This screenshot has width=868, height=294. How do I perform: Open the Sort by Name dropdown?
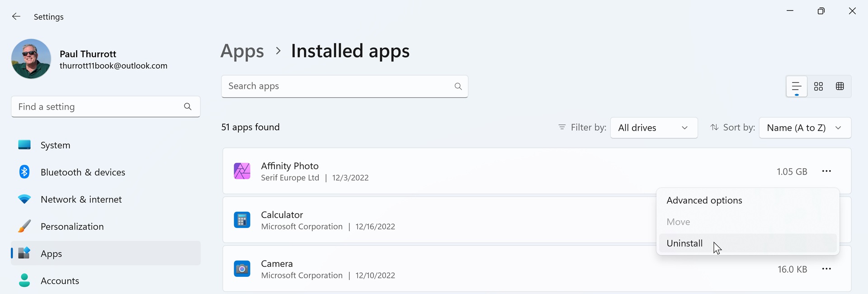pos(805,128)
